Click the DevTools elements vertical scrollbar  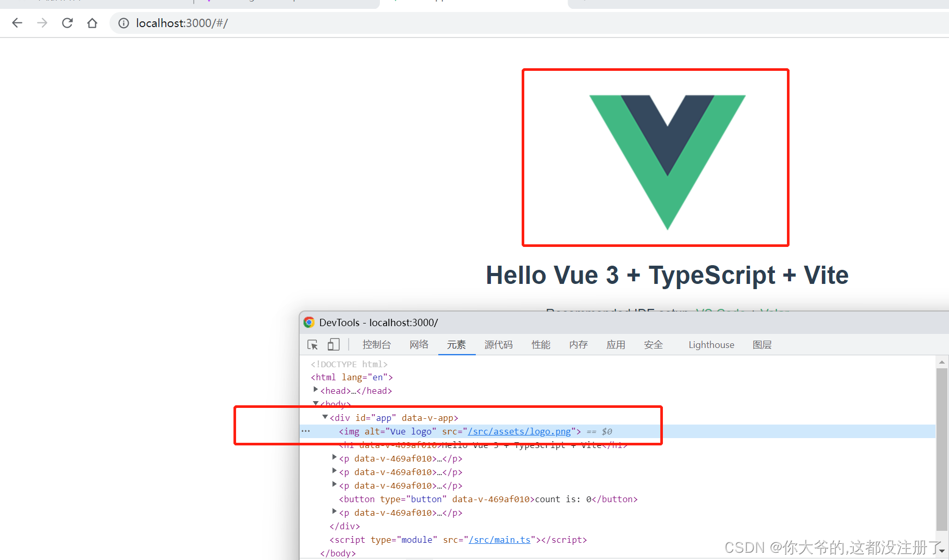942,449
